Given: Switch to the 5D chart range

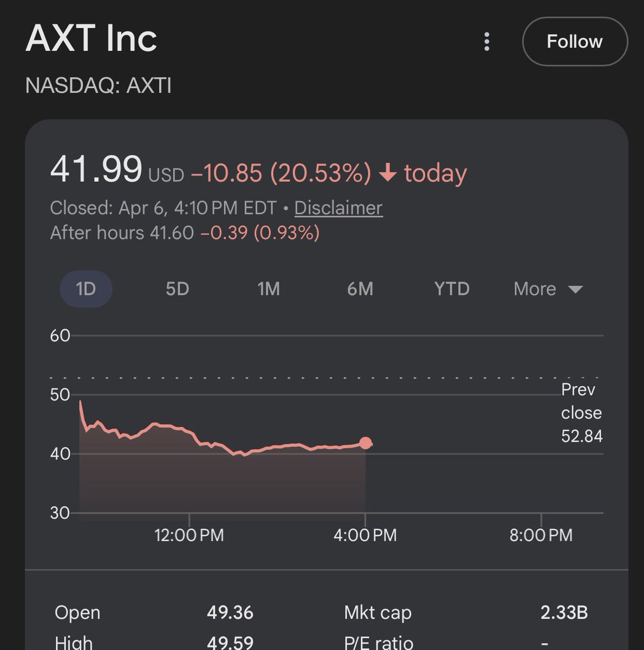Looking at the screenshot, I should point(177,289).
